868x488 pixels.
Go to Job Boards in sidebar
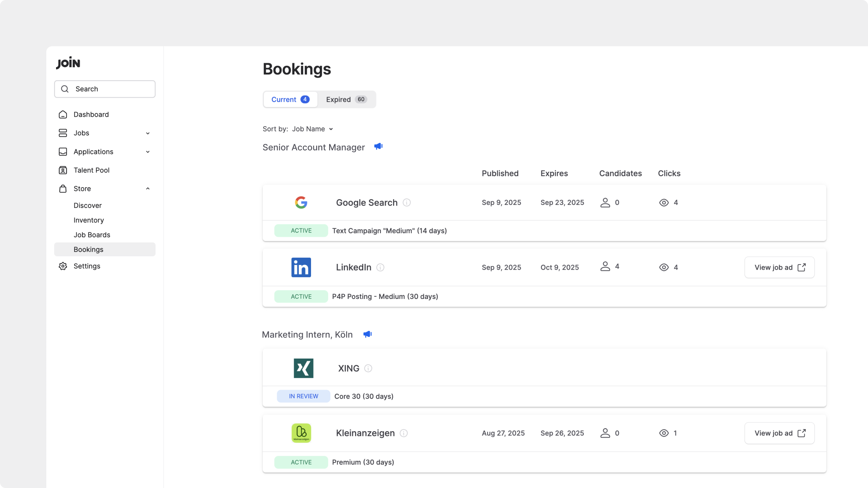click(92, 235)
